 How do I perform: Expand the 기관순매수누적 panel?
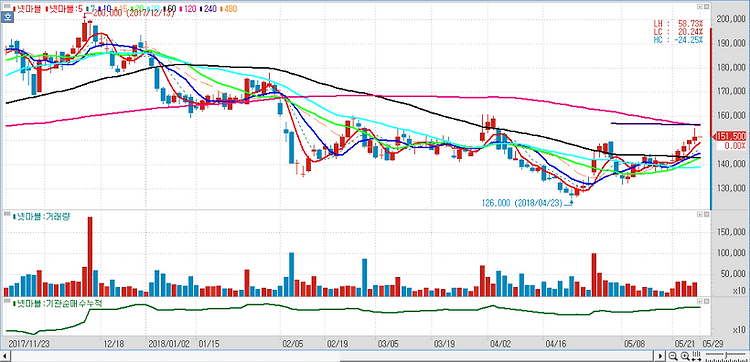click(x=699, y=301)
